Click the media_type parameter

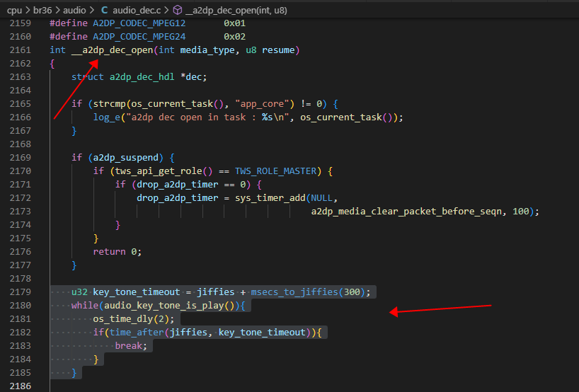point(207,50)
